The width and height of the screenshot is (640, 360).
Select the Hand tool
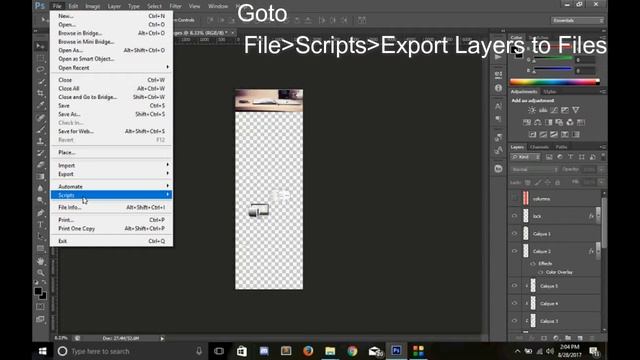(40, 261)
